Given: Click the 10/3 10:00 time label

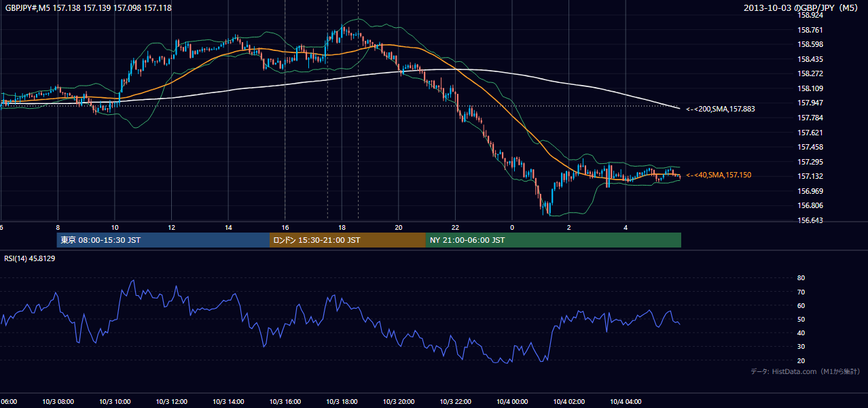Looking at the screenshot, I should (115, 402).
